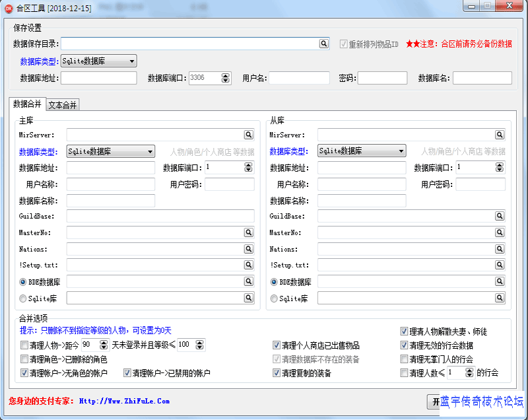Select Sqlite库 radio button in 主库
This screenshot has height=420, width=528.
[x=23, y=298]
